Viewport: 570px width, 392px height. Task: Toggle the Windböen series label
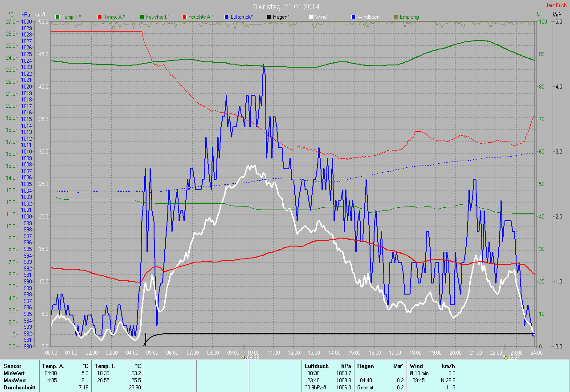point(369,17)
